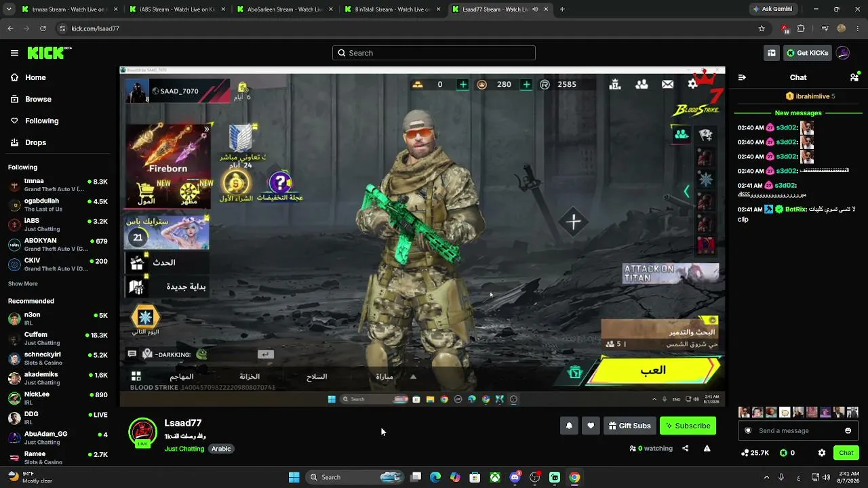Open tmnaa channel from Following list
Screen dimensions: 868x488
[x=58, y=185]
